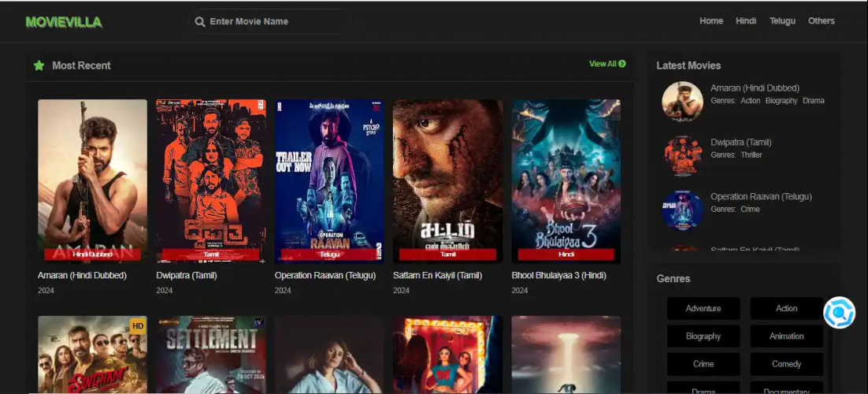
Task: Choose the Biography genre button
Action: (x=703, y=336)
